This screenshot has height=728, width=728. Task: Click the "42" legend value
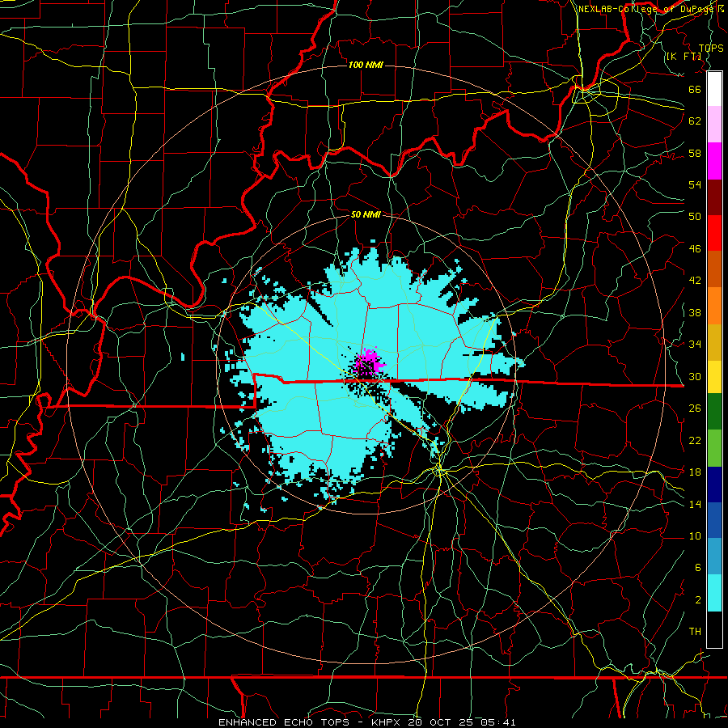695,281
